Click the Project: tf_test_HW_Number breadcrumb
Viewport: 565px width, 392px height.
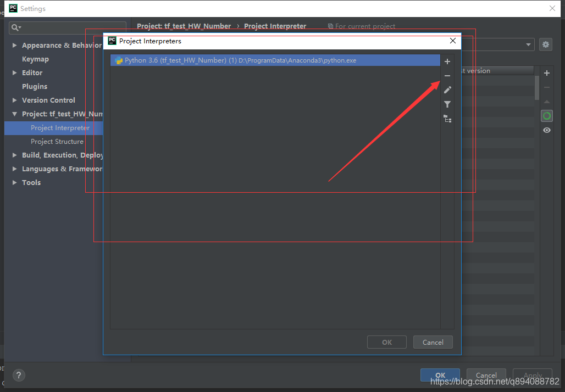pyautogui.click(x=184, y=26)
